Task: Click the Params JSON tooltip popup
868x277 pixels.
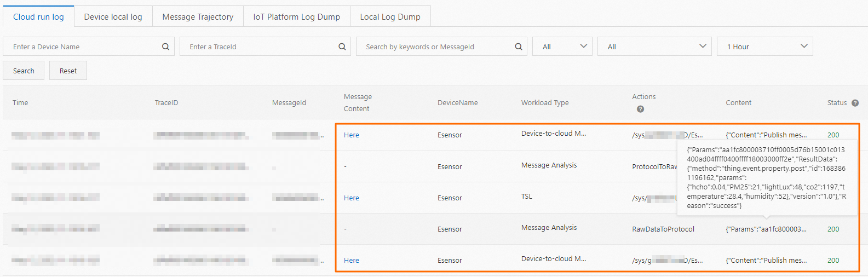Action: 766,177
